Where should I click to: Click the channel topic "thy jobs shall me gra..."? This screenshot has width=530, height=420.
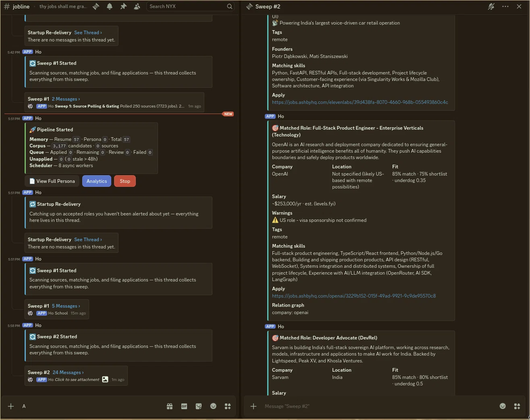click(63, 6)
